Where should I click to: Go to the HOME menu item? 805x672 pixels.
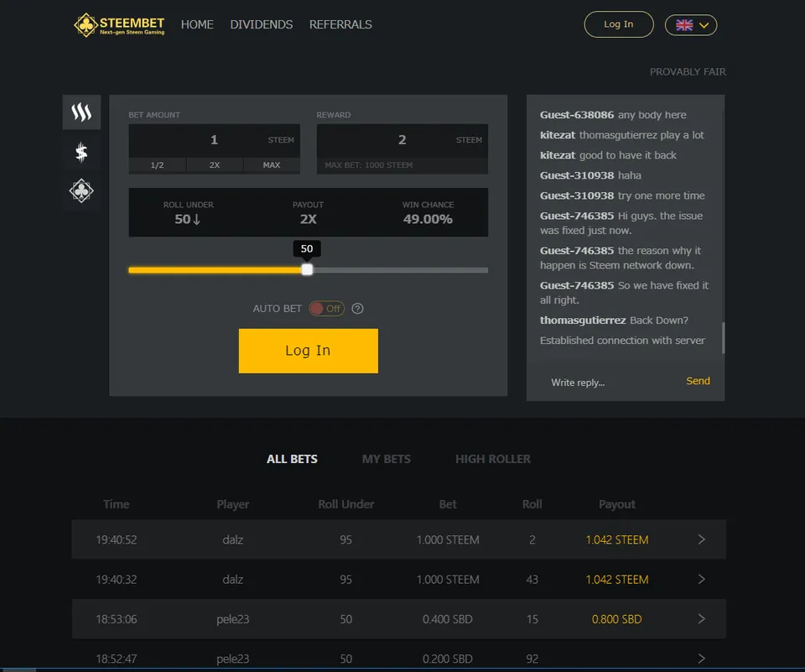[197, 24]
